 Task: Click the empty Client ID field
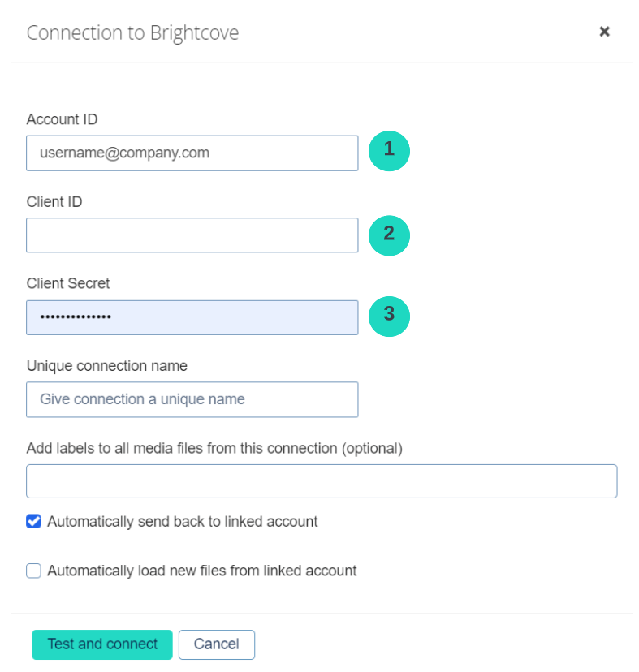(192, 235)
